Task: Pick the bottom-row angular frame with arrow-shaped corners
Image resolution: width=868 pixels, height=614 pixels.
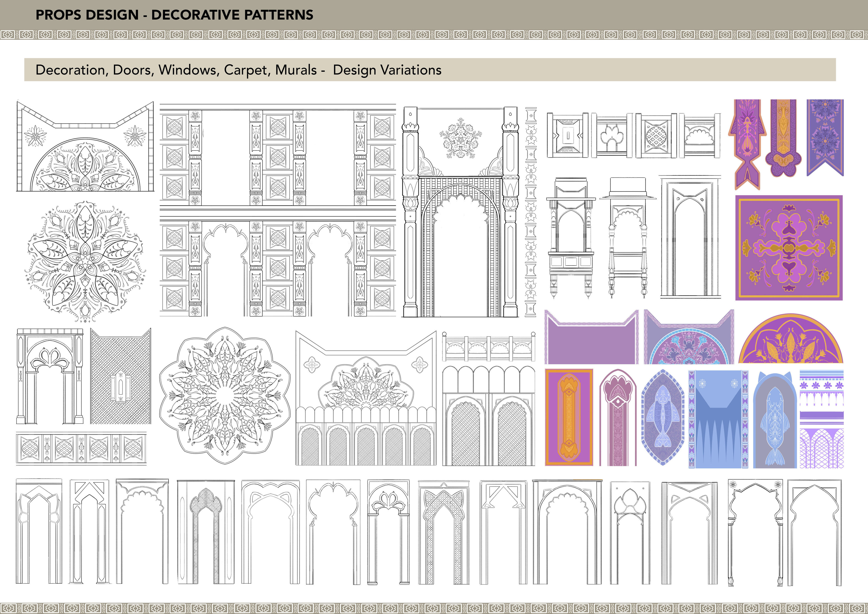Action: coord(503,533)
